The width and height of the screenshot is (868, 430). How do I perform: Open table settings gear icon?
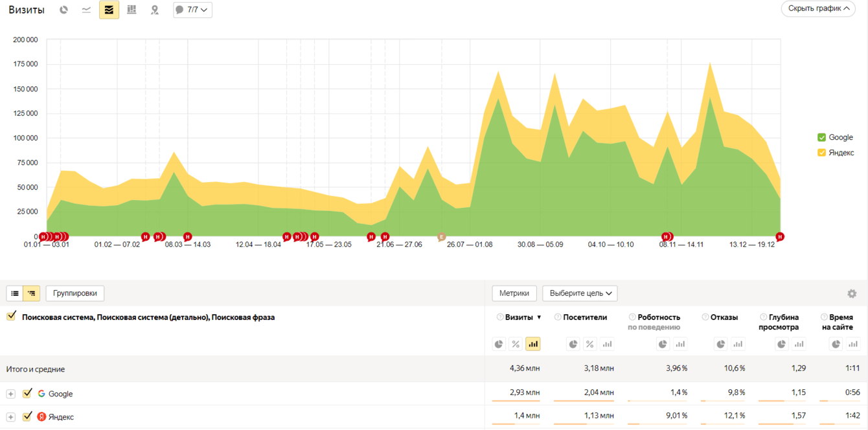pyautogui.click(x=852, y=293)
